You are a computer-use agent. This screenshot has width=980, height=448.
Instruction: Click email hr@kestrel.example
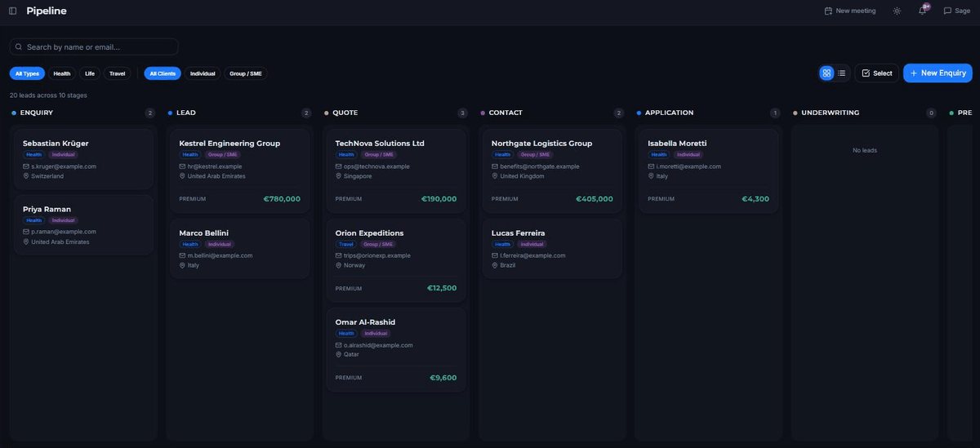pos(215,166)
